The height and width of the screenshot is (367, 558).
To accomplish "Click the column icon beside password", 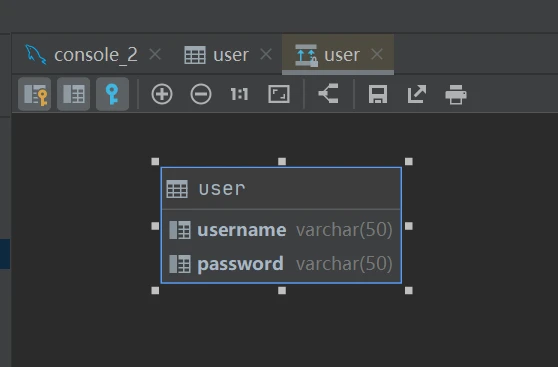I will [x=180, y=264].
